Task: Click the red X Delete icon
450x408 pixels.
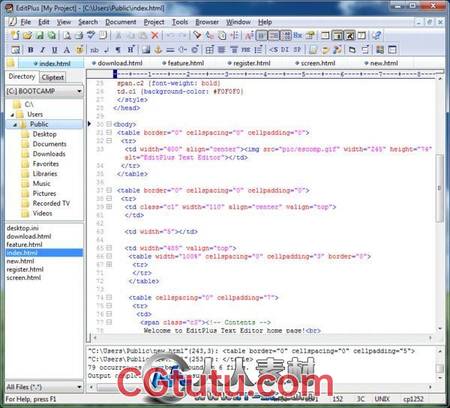Action: tap(155, 35)
